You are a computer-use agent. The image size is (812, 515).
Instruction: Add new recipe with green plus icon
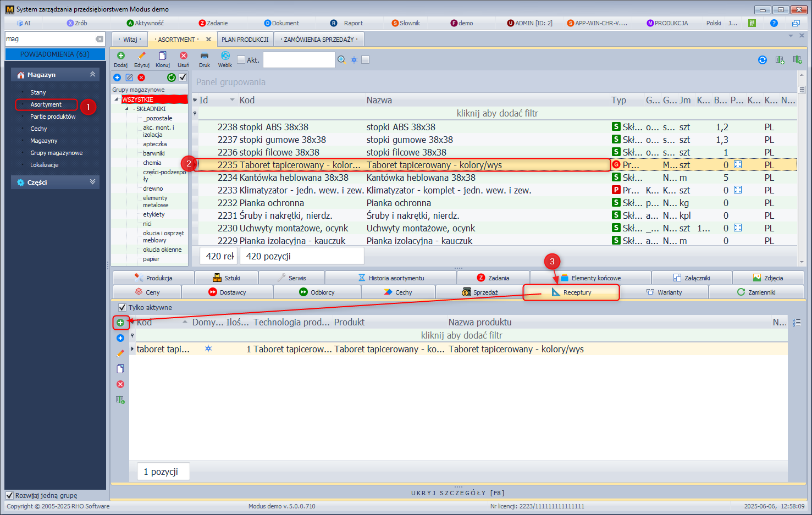click(120, 323)
